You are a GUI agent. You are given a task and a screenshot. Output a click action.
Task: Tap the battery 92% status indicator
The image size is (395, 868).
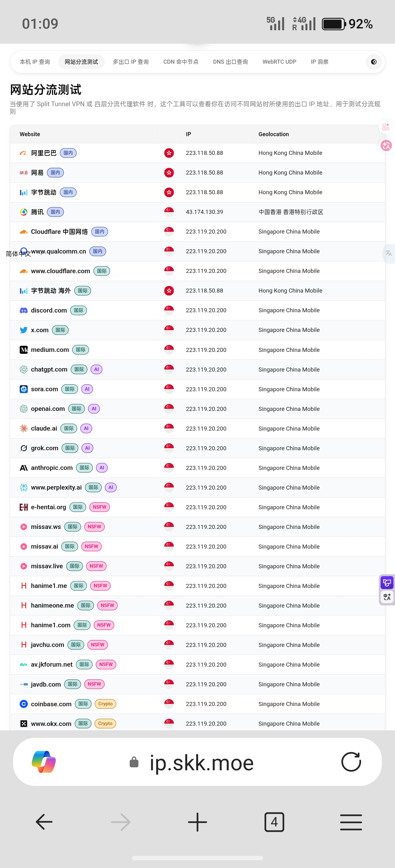tap(347, 24)
